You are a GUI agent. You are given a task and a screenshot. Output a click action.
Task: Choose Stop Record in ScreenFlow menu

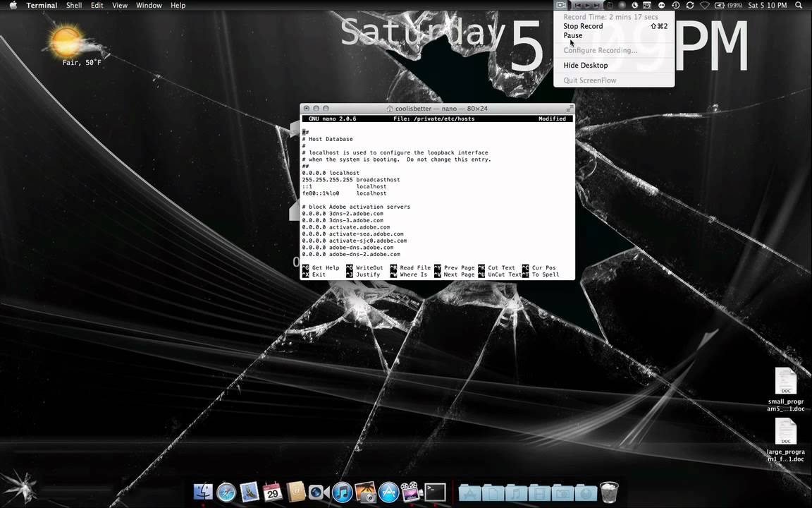614,26
